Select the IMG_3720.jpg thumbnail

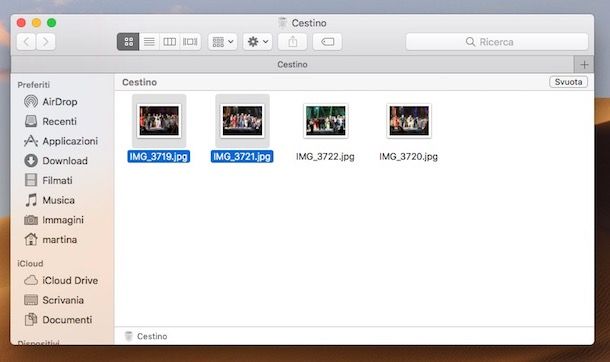(x=409, y=121)
